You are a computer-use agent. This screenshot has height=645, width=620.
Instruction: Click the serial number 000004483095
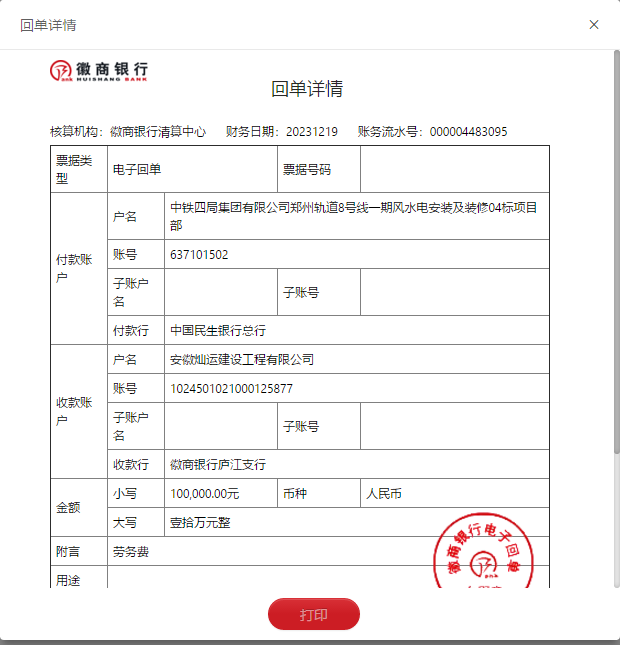pyautogui.click(x=468, y=132)
